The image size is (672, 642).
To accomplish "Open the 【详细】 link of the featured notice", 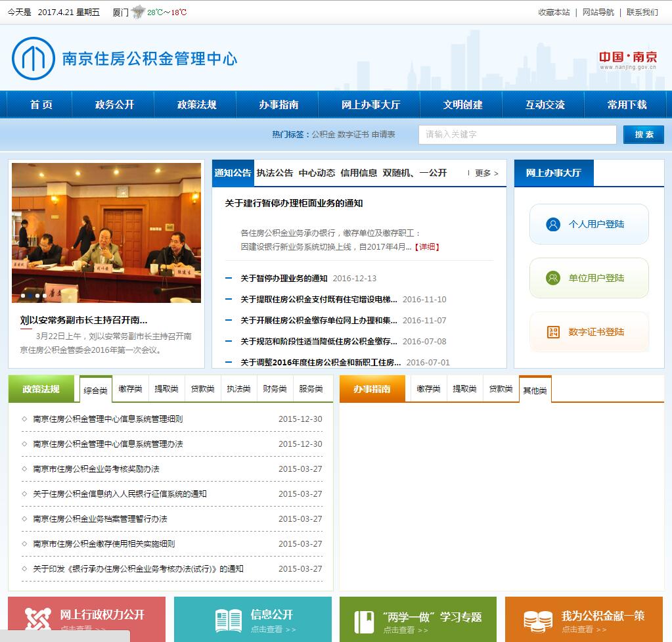I will [426, 247].
